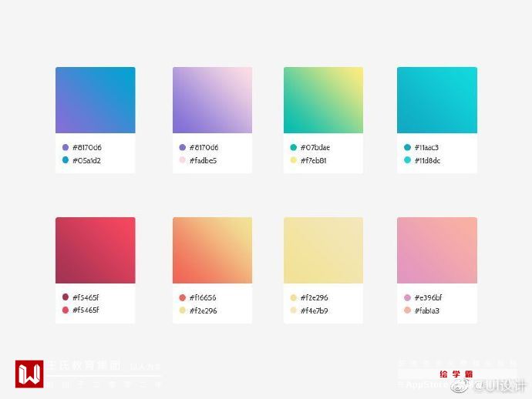532x399 pixels.
Task: Select the crimson red gradient swatch
Action: pos(96,250)
